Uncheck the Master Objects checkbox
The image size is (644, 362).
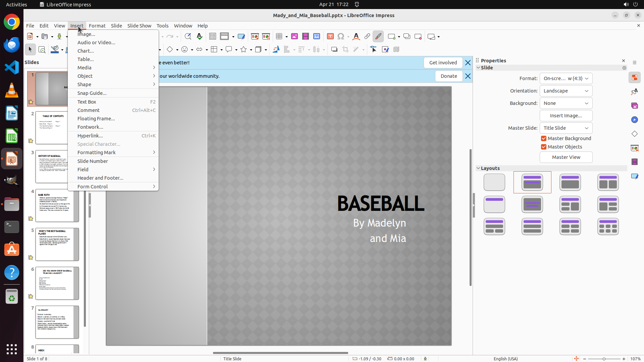pos(544,147)
